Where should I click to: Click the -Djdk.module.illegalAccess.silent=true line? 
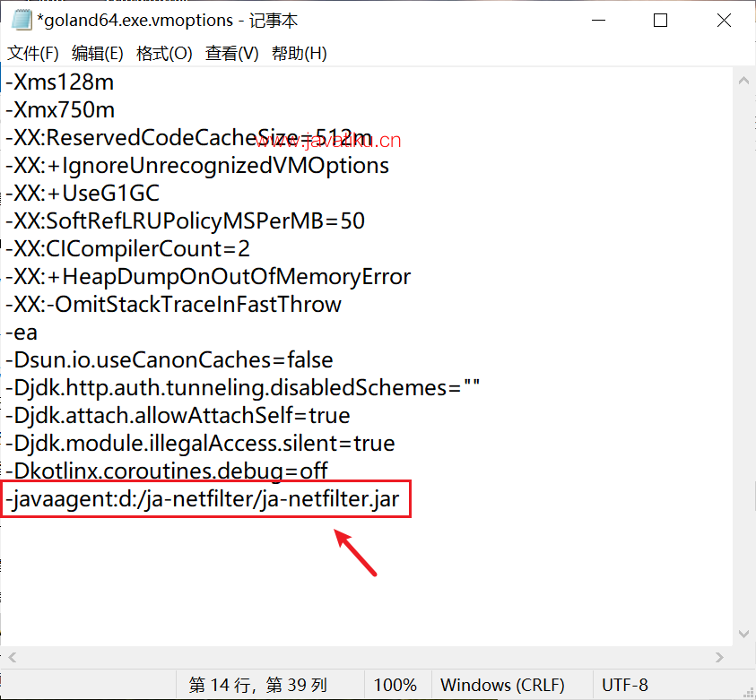[200, 444]
